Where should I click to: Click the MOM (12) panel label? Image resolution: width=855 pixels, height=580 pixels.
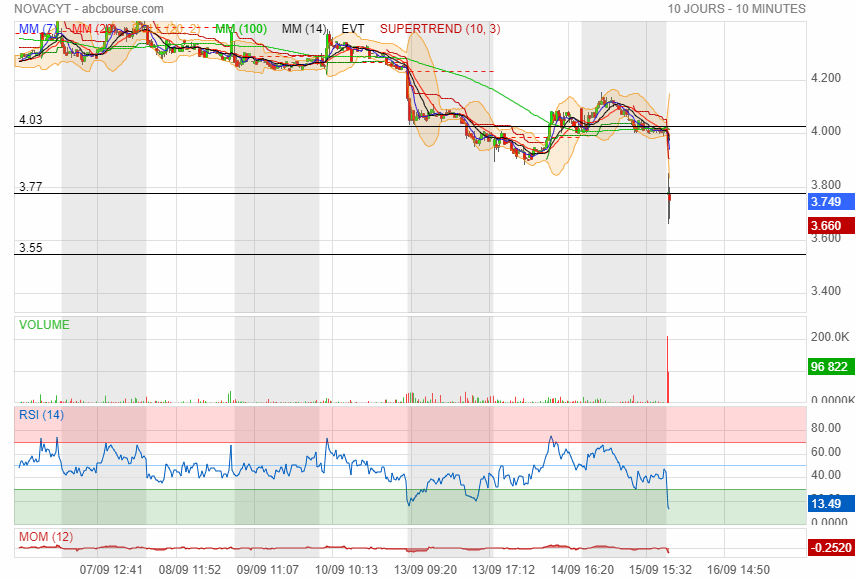tap(46, 537)
